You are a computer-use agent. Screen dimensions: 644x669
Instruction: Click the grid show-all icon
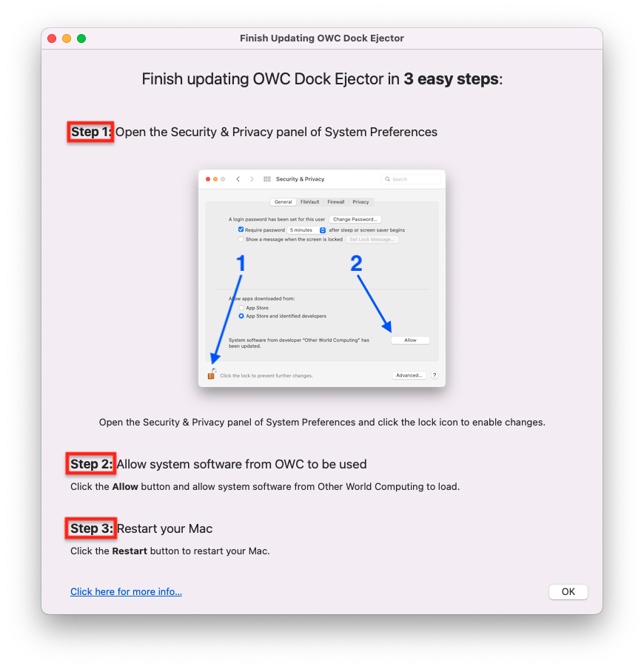point(266,179)
